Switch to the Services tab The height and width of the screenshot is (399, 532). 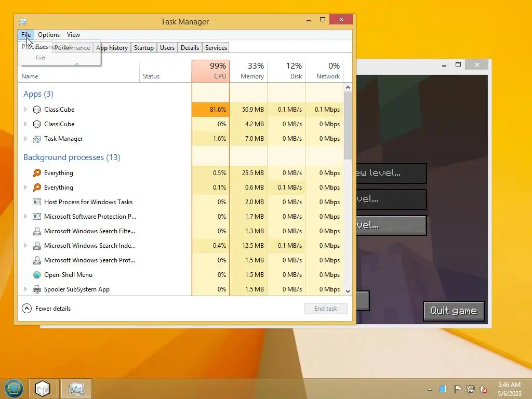coord(216,48)
